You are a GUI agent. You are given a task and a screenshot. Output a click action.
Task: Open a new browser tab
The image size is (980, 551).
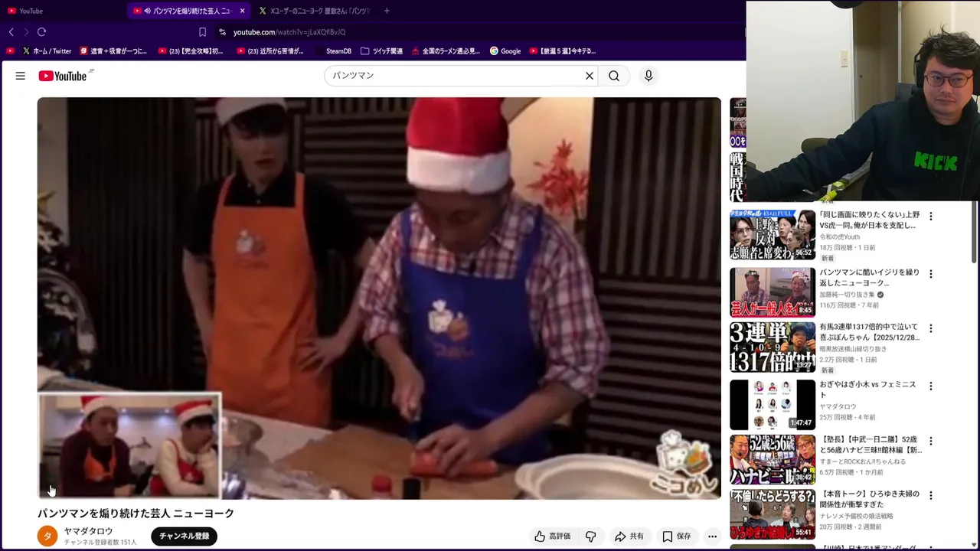tap(387, 11)
